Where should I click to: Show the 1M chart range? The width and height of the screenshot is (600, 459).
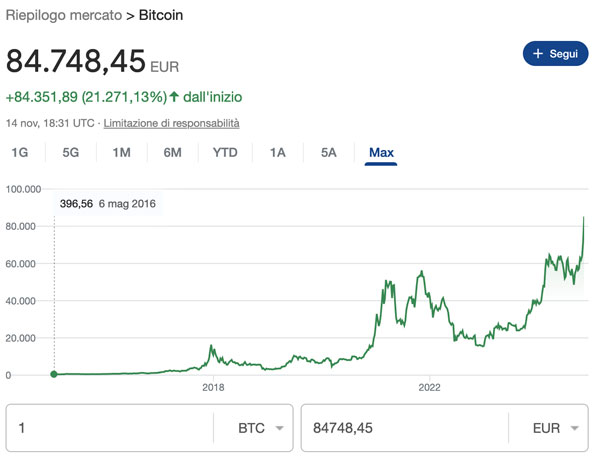tap(121, 153)
